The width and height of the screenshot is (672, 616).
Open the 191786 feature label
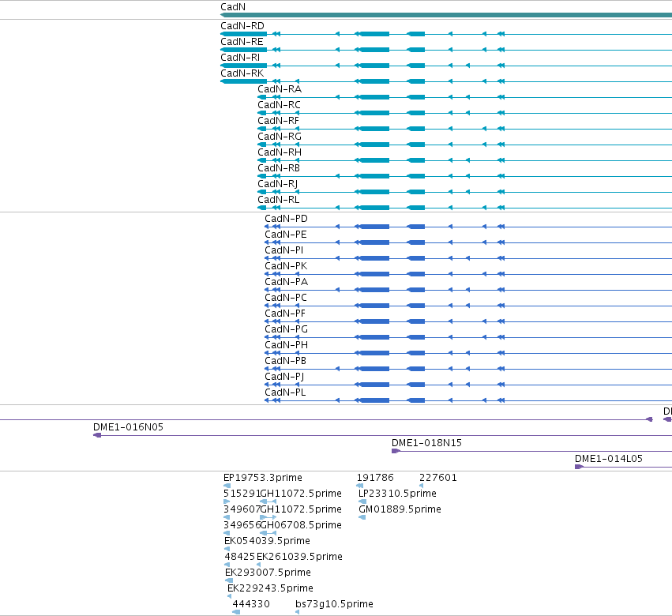375,478
